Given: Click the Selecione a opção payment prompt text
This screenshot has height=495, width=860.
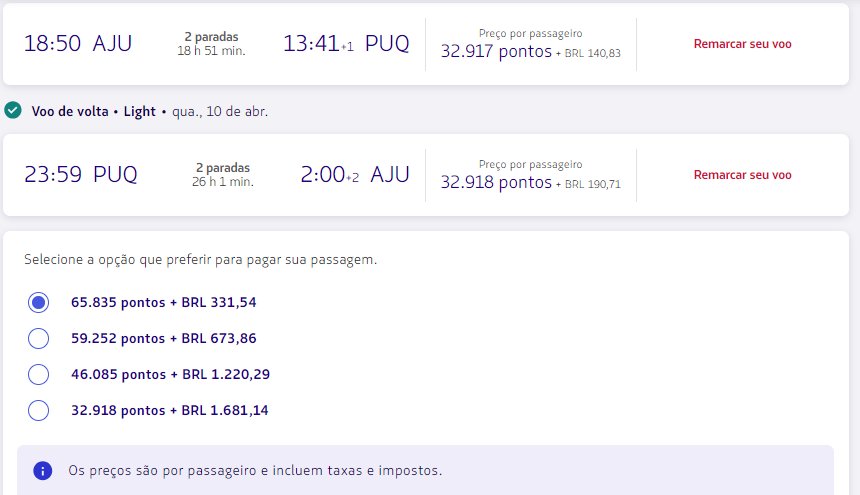Looking at the screenshot, I should click(201, 259).
